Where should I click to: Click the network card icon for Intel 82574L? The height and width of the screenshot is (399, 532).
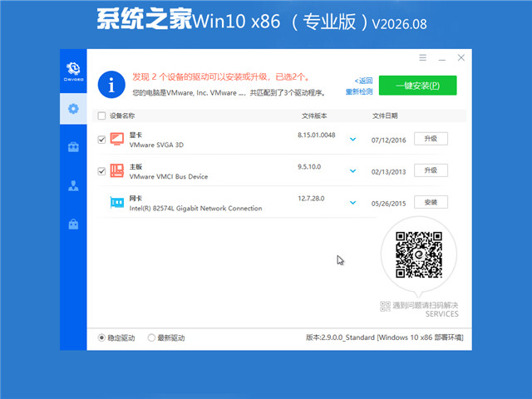(x=117, y=203)
